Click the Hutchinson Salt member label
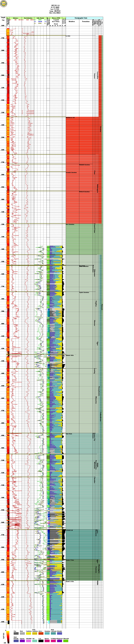This screenshot has height=644, width=134. click(70, 117)
